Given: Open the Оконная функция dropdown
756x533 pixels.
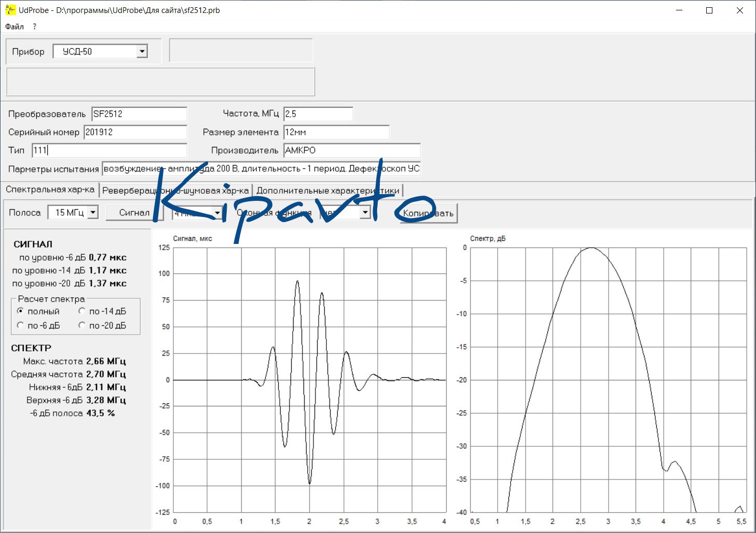Looking at the screenshot, I should pos(365,212).
